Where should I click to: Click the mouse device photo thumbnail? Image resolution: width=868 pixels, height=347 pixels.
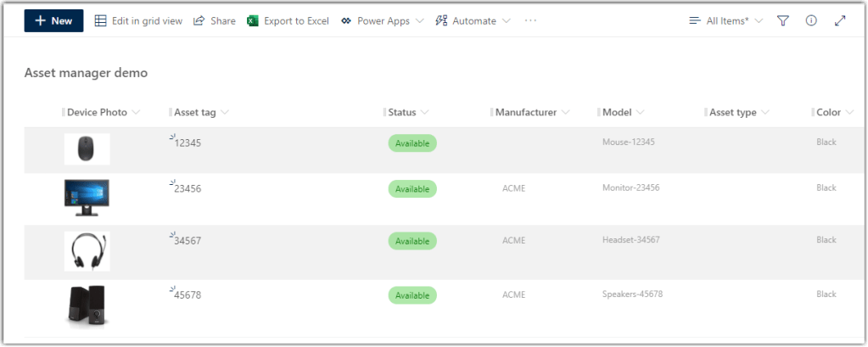(x=87, y=149)
